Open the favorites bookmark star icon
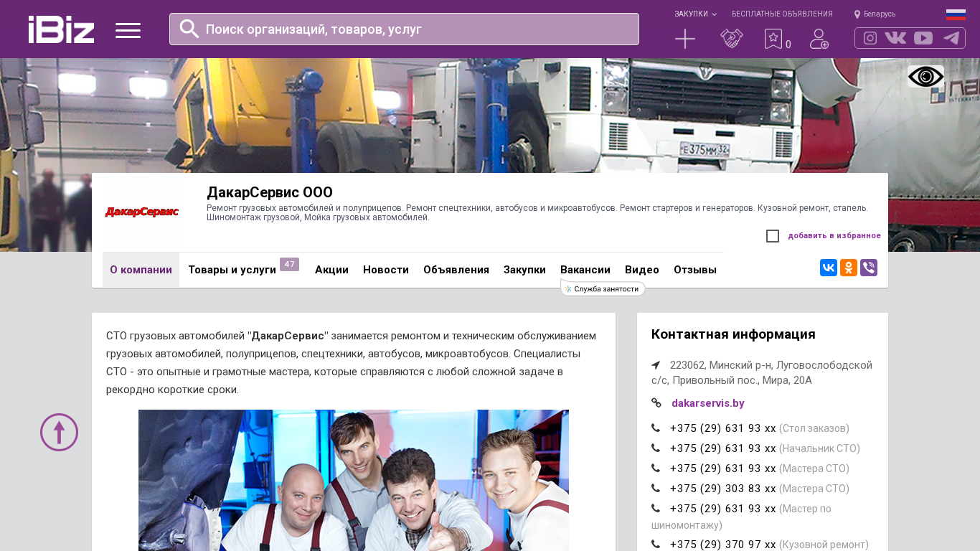Image resolution: width=980 pixels, height=551 pixels. pyautogui.click(x=773, y=39)
